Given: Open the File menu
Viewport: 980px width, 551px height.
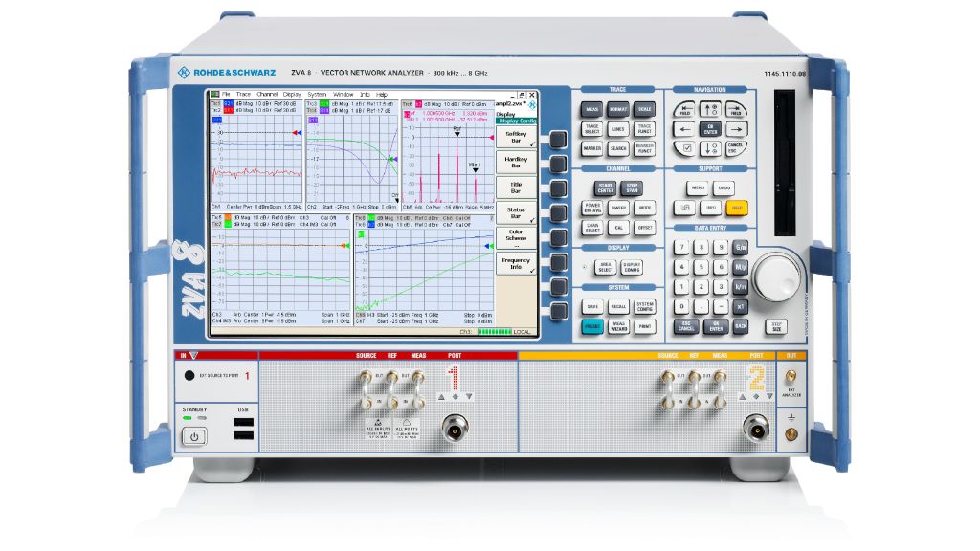Looking at the screenshot, I should [x=226, y=95].
